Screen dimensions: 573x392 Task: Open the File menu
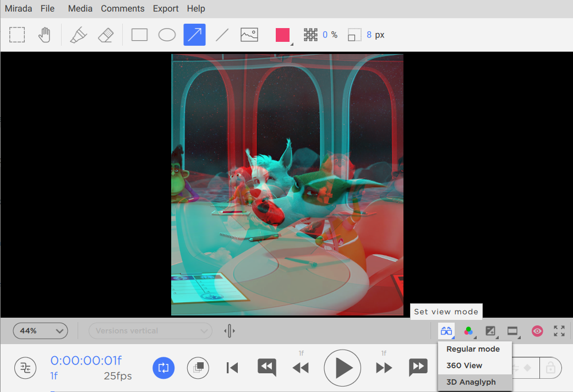click(47, 8)
